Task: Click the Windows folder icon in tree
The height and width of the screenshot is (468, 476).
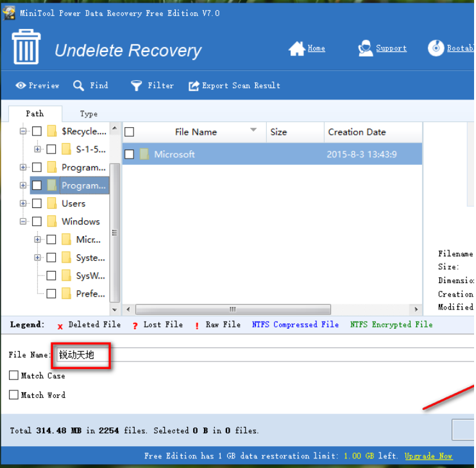Action: pyautogui.click(x=52, y=221)
